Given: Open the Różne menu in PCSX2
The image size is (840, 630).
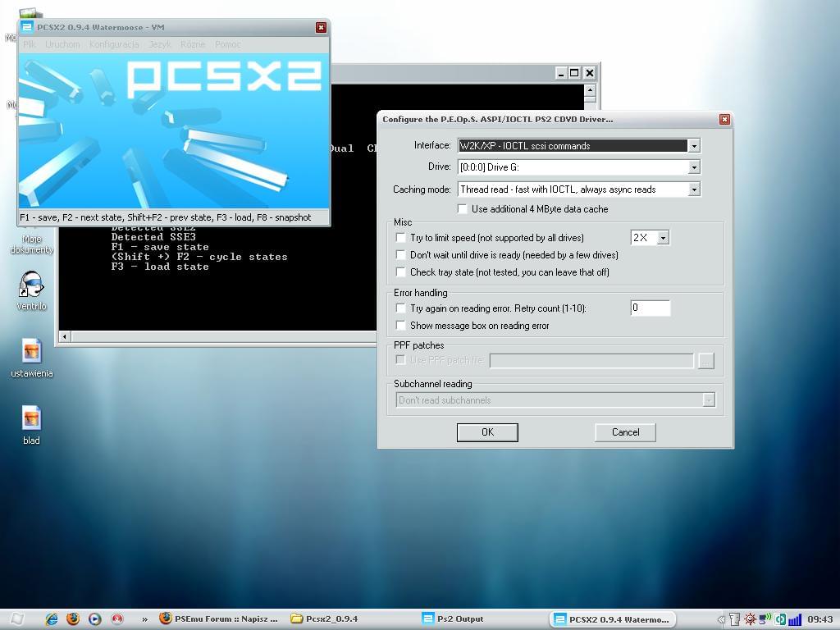Looking at the screenshot, I should point(193,44).
